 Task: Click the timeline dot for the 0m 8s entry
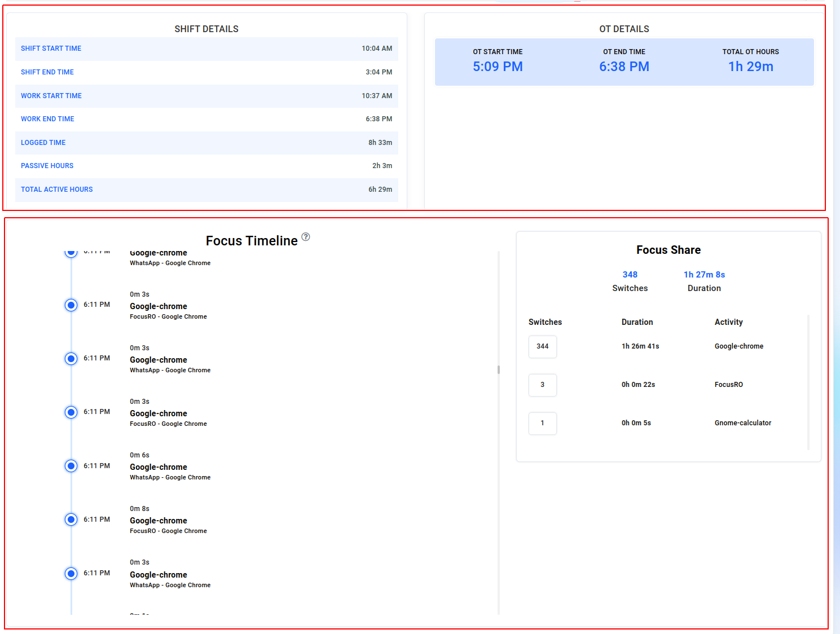point(71,519)
